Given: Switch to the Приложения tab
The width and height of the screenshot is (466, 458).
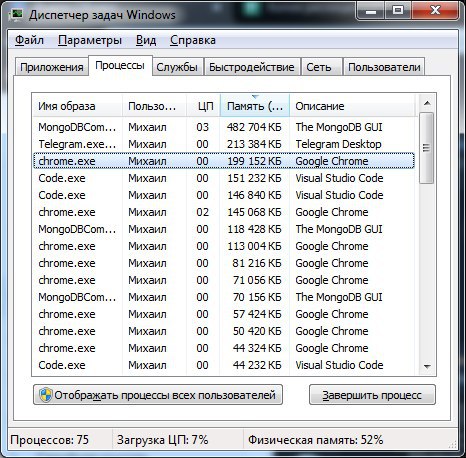Looking at the screenshot, I should [x=52, y=67].
